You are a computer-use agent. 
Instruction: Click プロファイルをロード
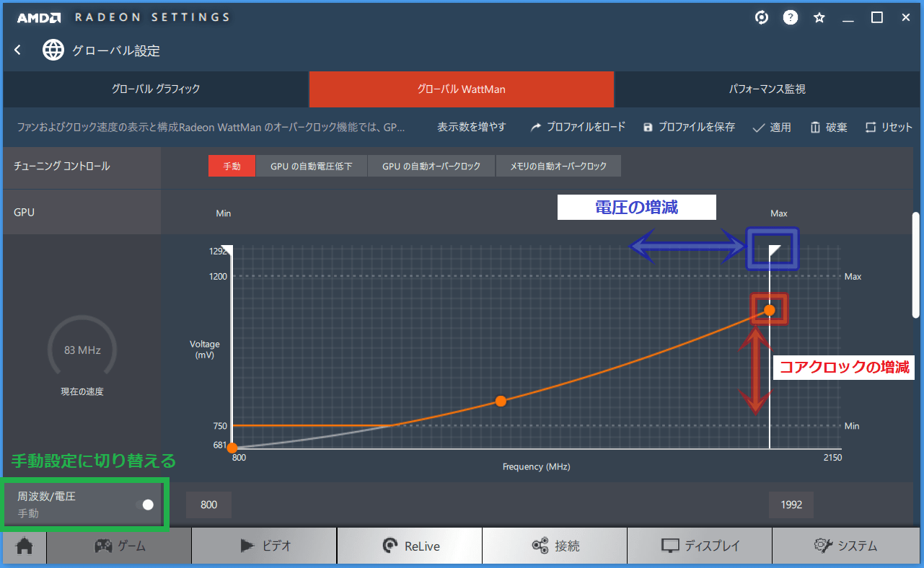point(578,127)
